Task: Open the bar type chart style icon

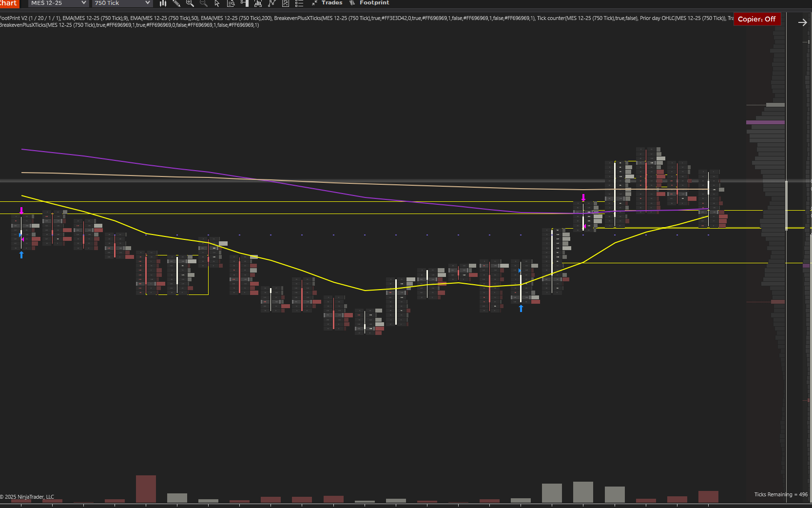Action: point(163,3)
